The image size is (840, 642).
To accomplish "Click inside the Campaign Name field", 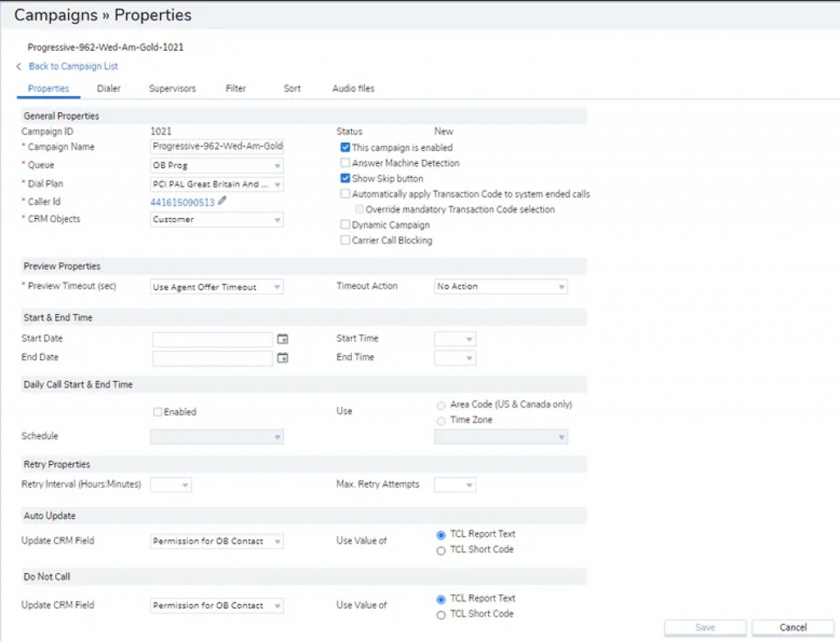I will point(215,148).
